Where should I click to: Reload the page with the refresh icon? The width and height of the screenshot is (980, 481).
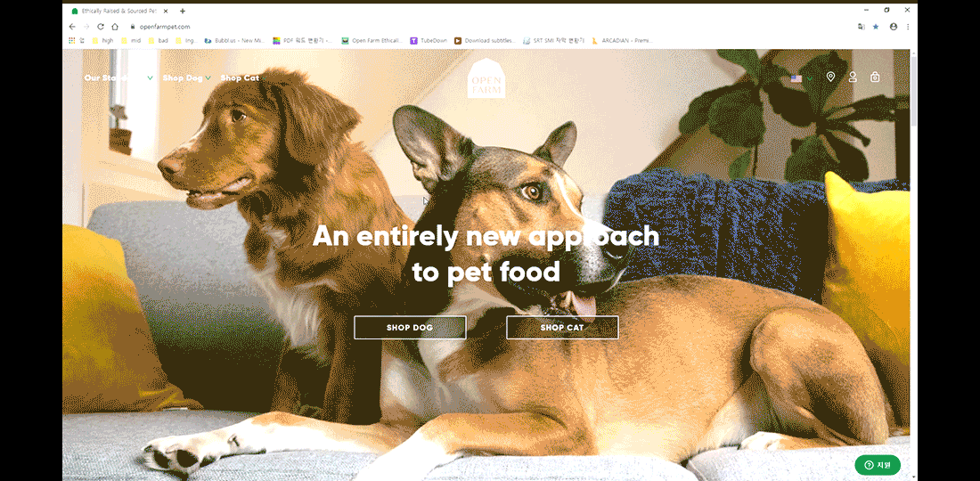click(100, 27)
